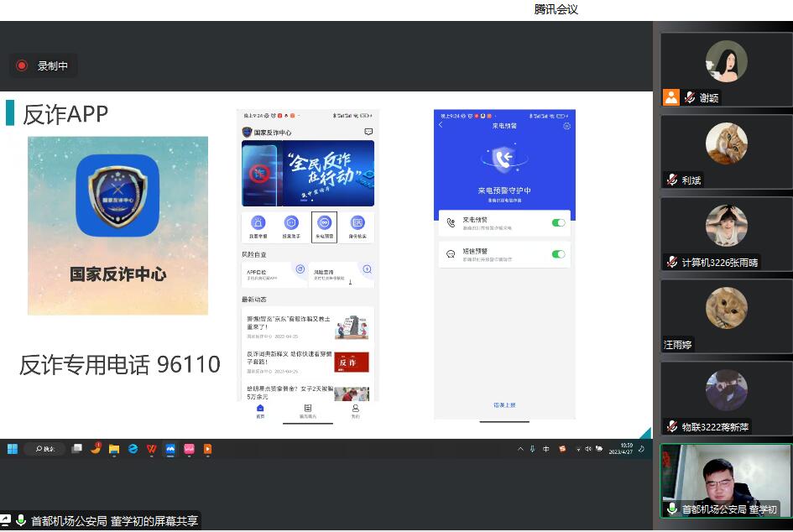The image size is (793, 532).
Task: Select participant 汪雨婷 avatar
Action: coord(726,308)
